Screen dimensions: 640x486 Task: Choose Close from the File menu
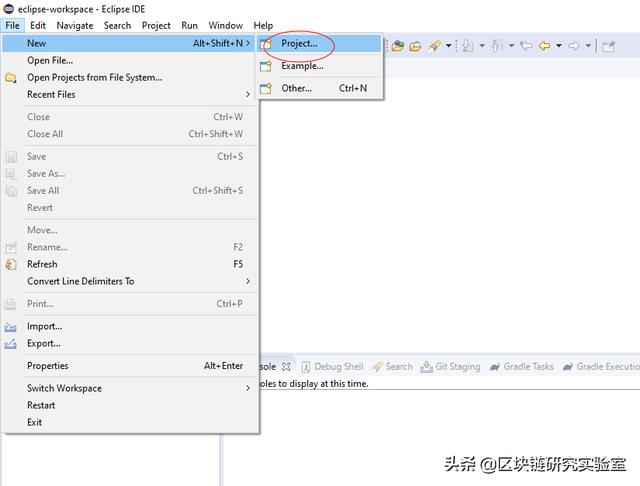(x=129, y=117)
